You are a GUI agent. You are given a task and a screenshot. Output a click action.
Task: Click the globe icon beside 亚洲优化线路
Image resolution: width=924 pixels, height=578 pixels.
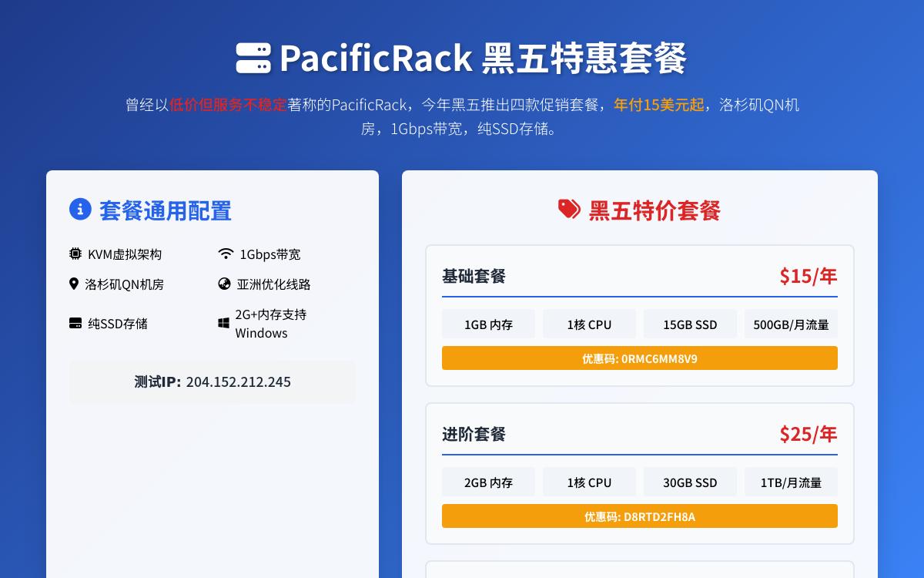pyautogui.click(x=224, y=284)
